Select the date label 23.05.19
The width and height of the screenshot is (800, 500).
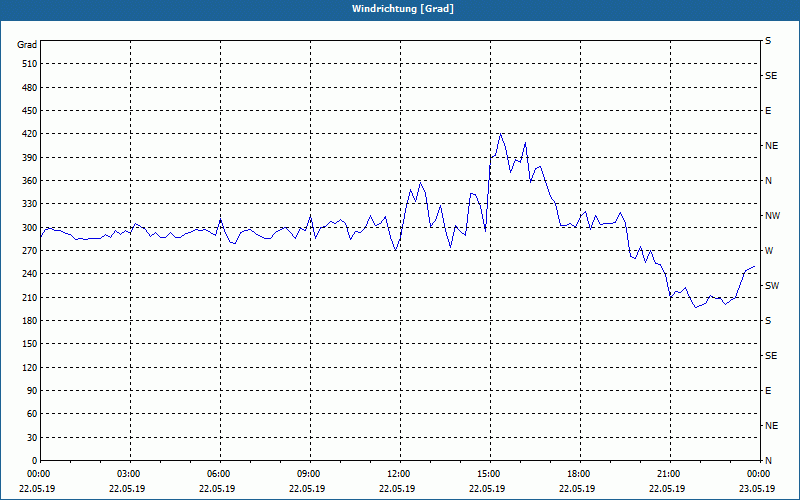coord(757,488)
